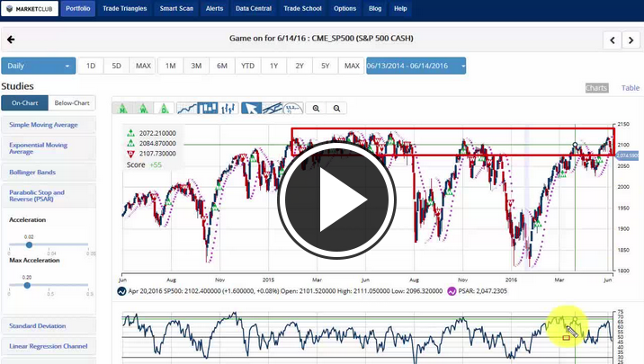The image size is (644, 364).
Task: Select the 5D intraday range
Action: [117, 66]
